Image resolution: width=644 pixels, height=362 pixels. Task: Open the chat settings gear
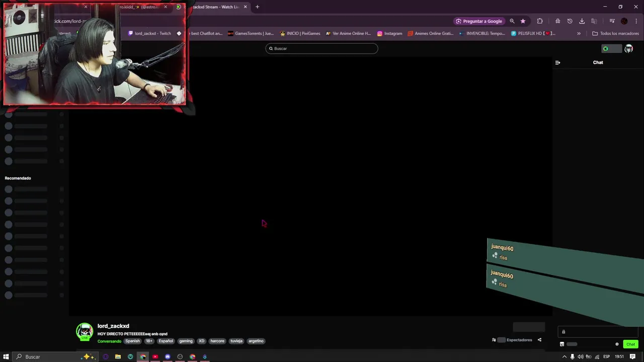(x=617, y=344)
